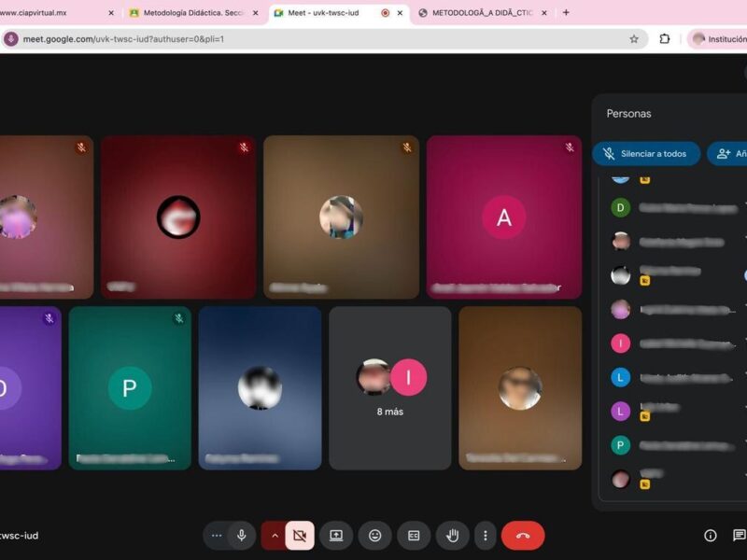Close the METODOLOGÃ_A DIDÃ_CTIC tab

[x=544, y=13]
